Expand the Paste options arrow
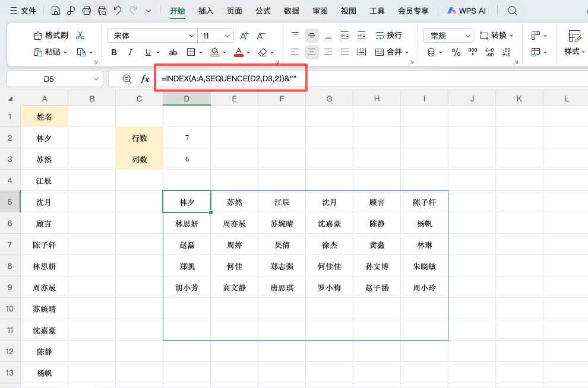The width and height of the screenshot is (588, 388). click(65, 52)
